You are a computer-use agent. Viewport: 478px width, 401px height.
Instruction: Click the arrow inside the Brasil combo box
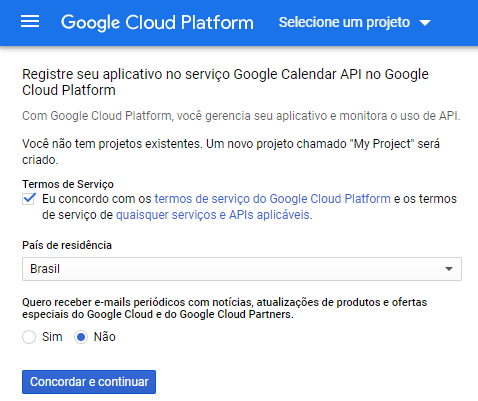click(x=449, y=269)
